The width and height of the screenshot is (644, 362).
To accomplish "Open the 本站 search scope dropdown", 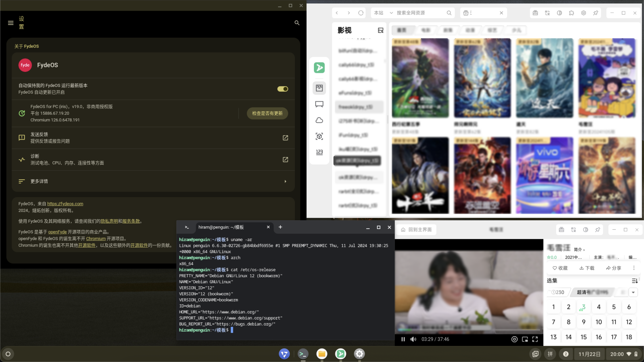I will point(383,13).
